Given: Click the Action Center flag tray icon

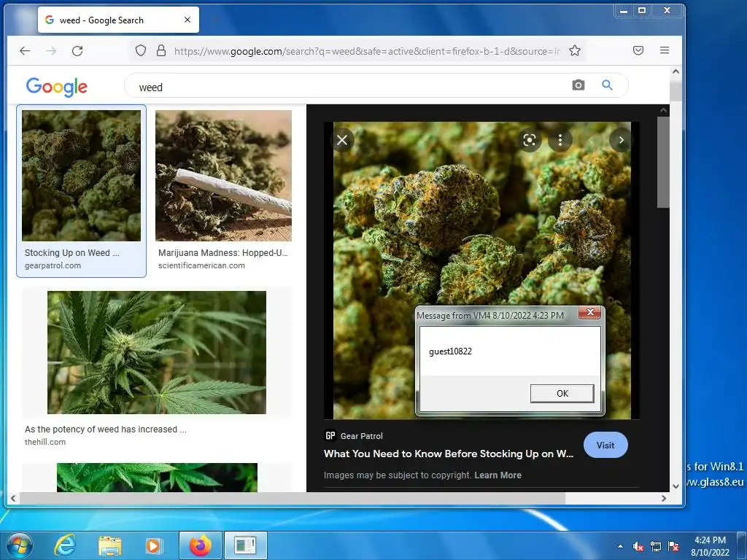Looking at the screenshot, I should 673,546.
